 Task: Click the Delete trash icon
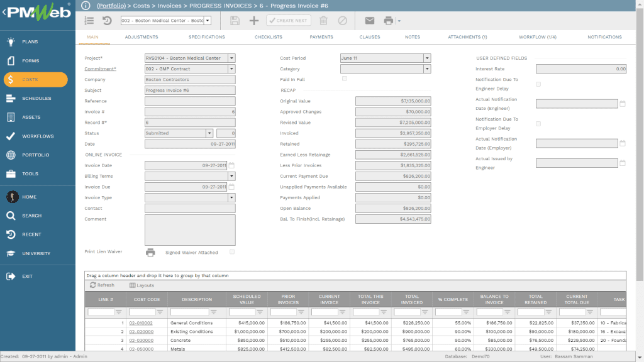pos(324,21)
